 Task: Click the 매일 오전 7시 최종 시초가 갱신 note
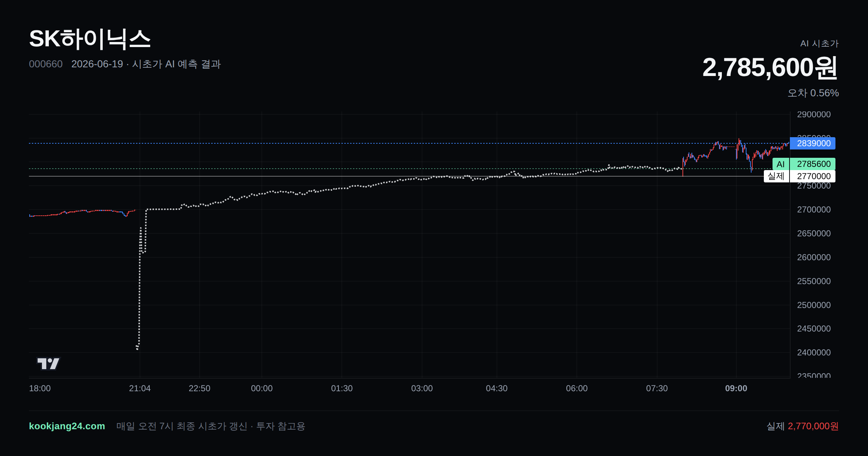[x=182, y=426]
